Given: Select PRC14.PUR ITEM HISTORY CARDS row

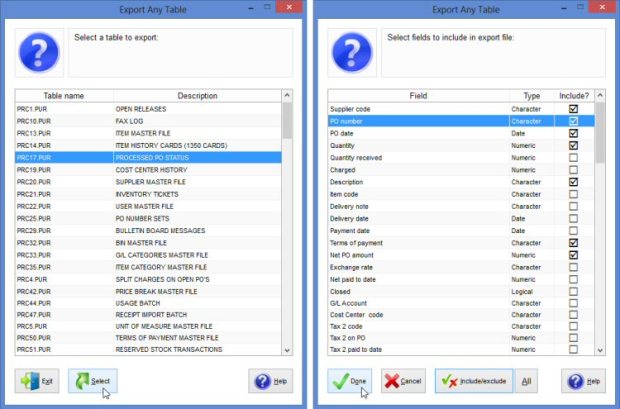Looking at the screenshot, I should 148,146.
